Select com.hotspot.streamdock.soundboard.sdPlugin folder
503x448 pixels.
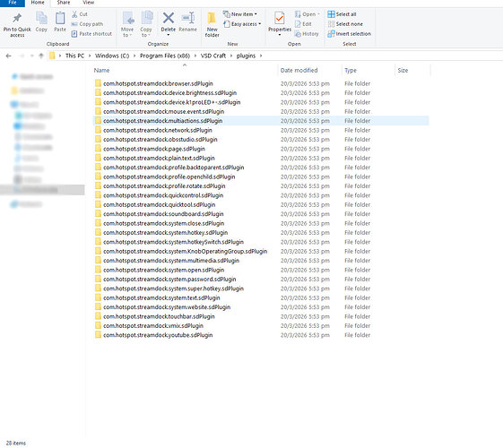[163, 214]
